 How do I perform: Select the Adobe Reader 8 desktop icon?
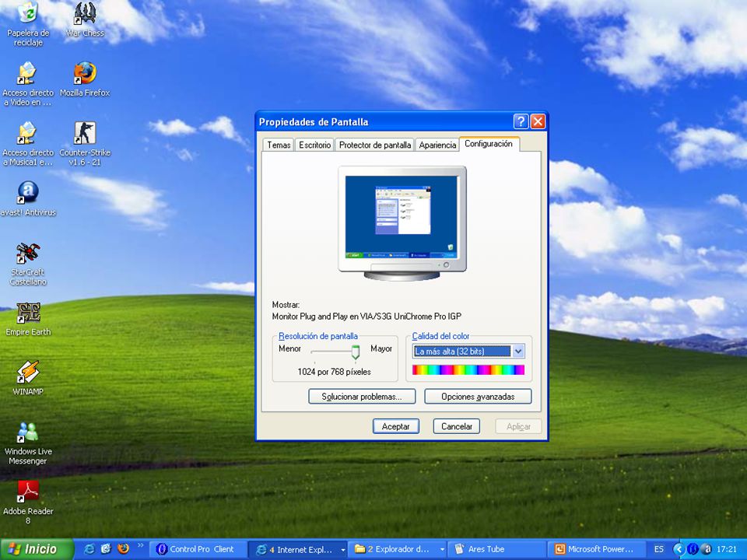[28, 503]
